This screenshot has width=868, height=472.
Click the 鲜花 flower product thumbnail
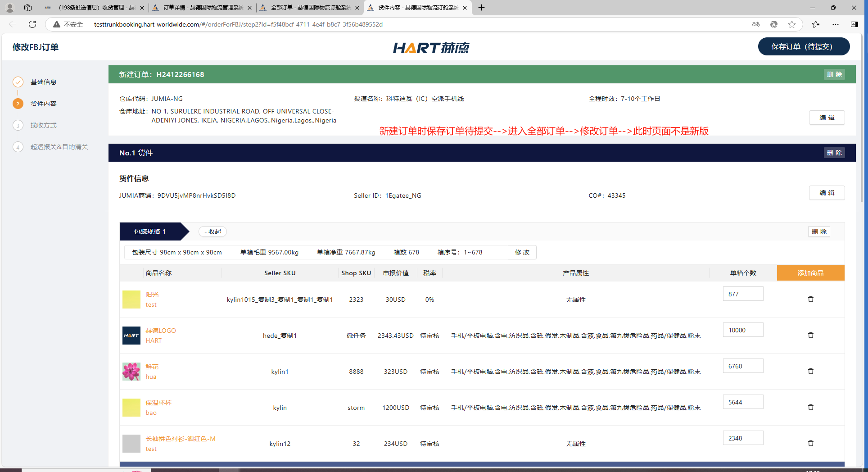131,372
